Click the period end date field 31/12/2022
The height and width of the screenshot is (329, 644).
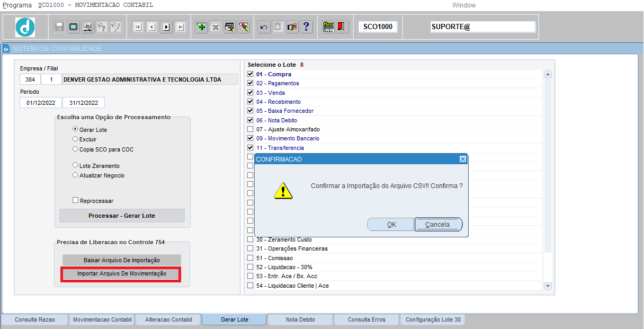pos(84,103)
